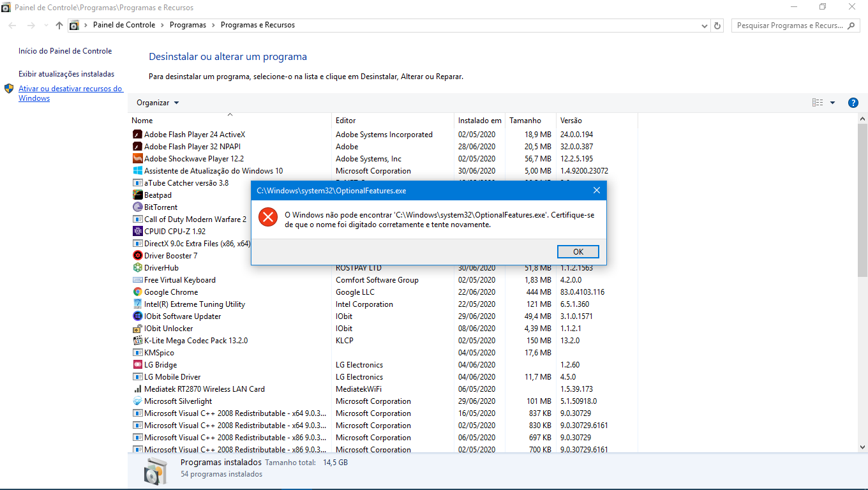Select the Adobe Flash Player 24 ActiveX icon
Viewport: 868px width, 490px height.
point(137,135)
